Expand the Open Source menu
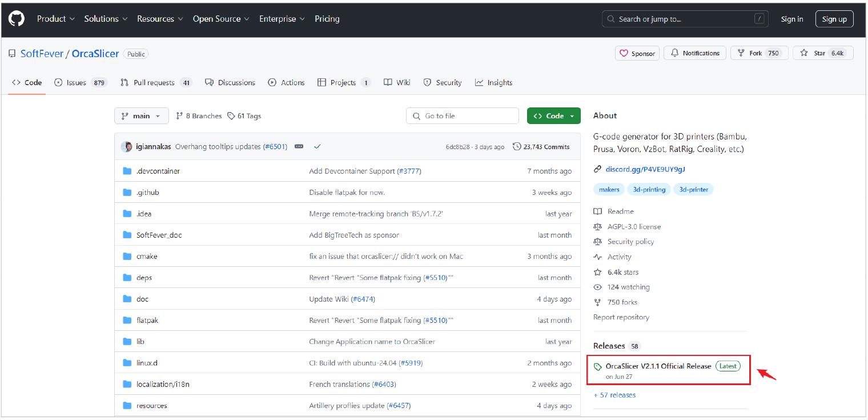868x420 pixels. 221,19
